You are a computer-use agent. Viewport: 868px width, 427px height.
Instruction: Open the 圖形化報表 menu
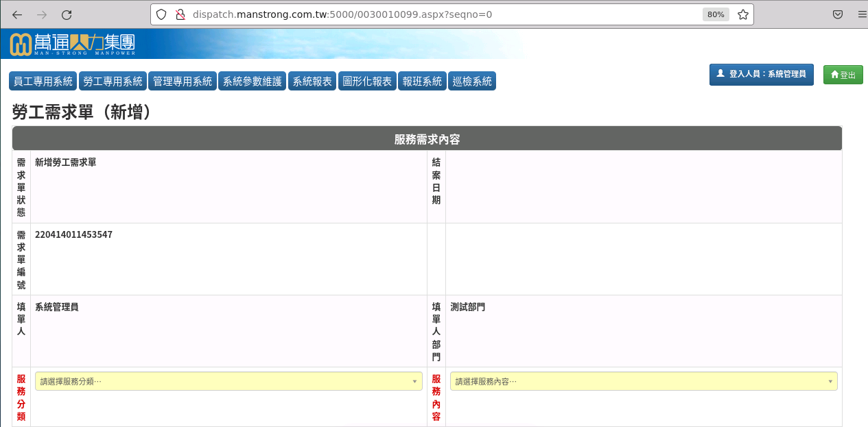pos(367,81)
